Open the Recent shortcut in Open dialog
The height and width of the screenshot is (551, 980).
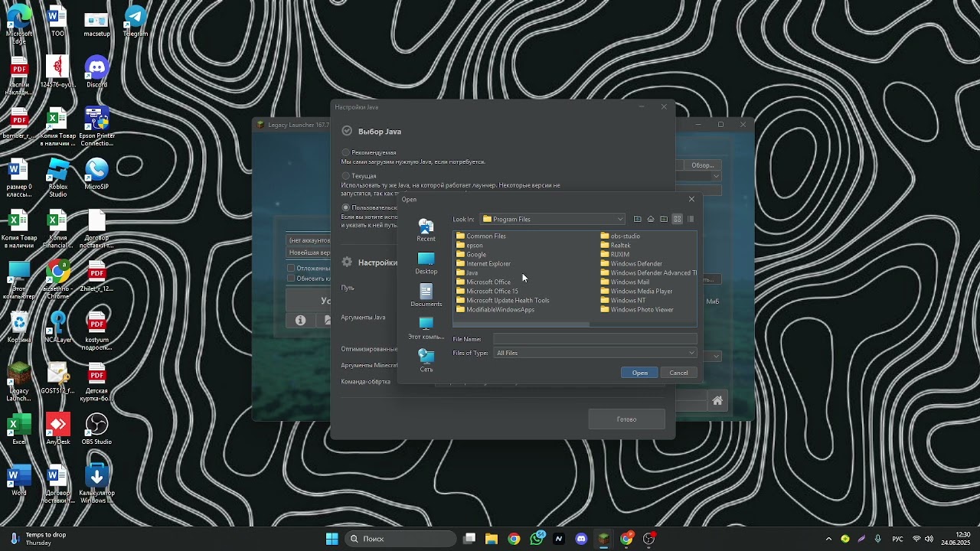[426, 230]
